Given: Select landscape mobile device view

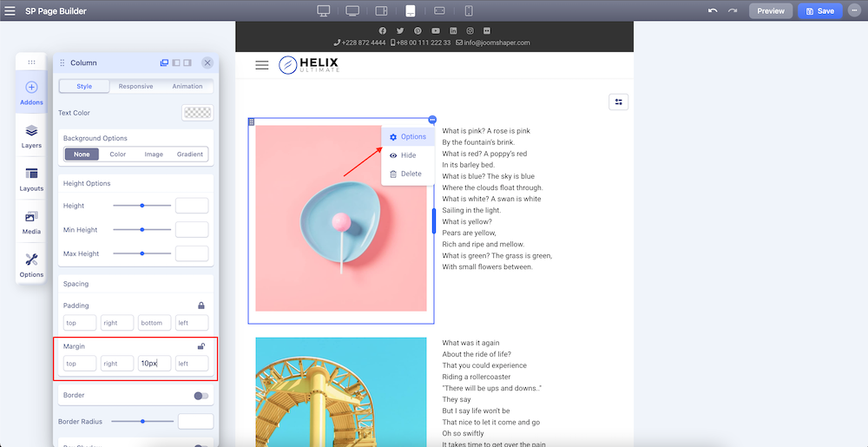Looking at the screenshot, I should (x=439, y=10).
